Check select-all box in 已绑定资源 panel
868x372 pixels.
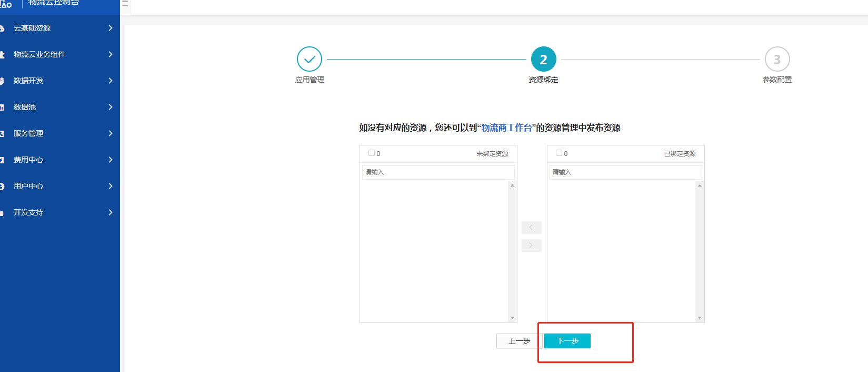tap(559, 153)
